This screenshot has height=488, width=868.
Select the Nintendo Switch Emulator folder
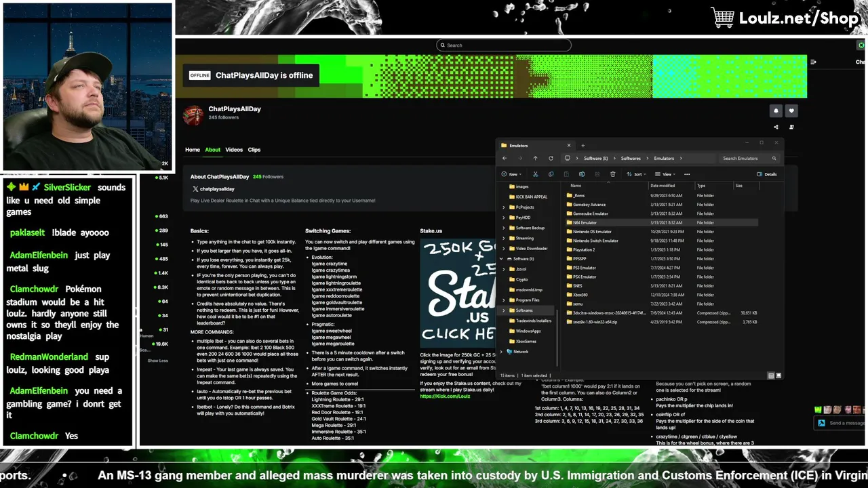662,241
